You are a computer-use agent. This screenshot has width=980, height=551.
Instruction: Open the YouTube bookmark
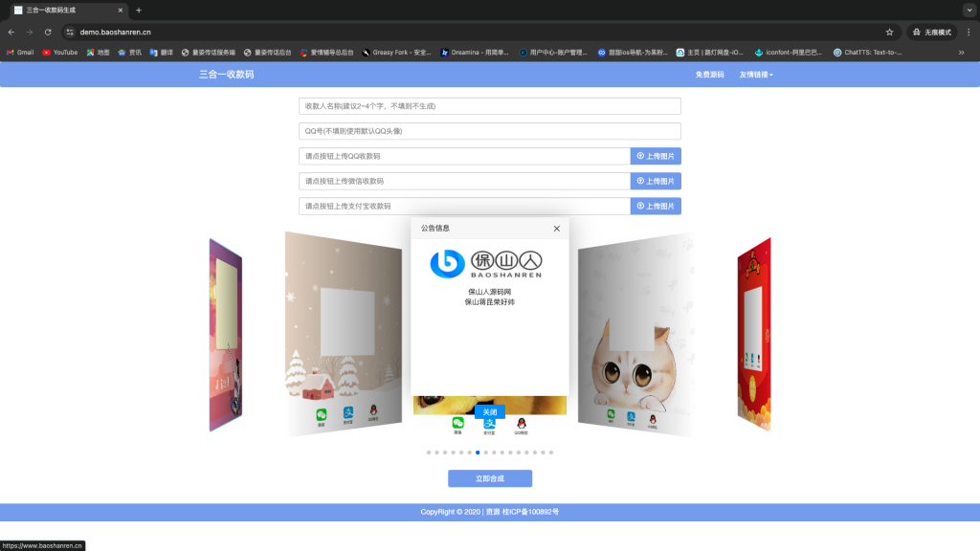coord(60,53)
